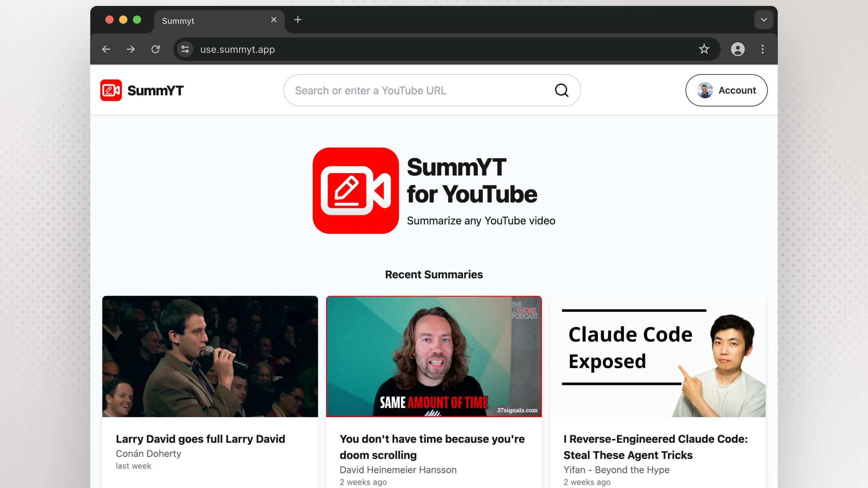
Task: Click channel name Conán Doherty
Action: 148,454
